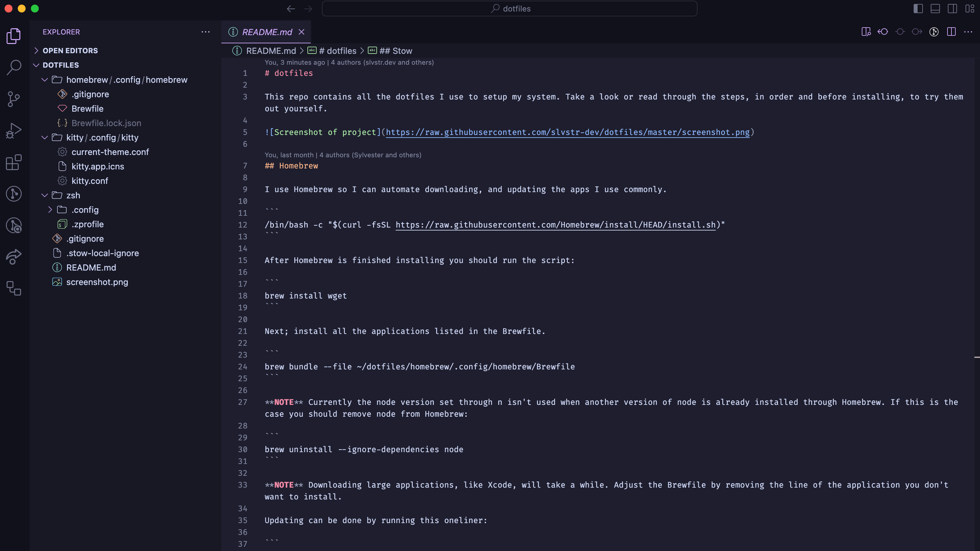Image resolution: width=980 pixels, height=551 pixels.
Task: Open Explorer Views and More Actions ellipsis
Action: point(206,32)
